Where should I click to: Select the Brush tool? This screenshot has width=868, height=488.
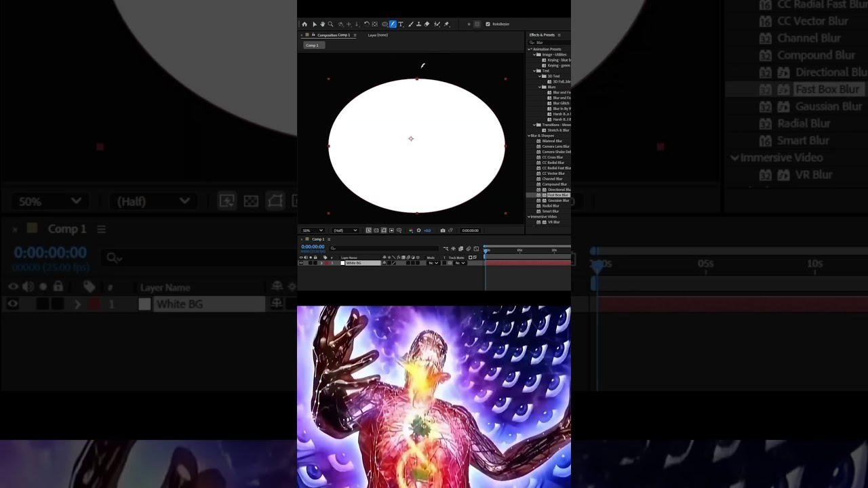point(411,24)
